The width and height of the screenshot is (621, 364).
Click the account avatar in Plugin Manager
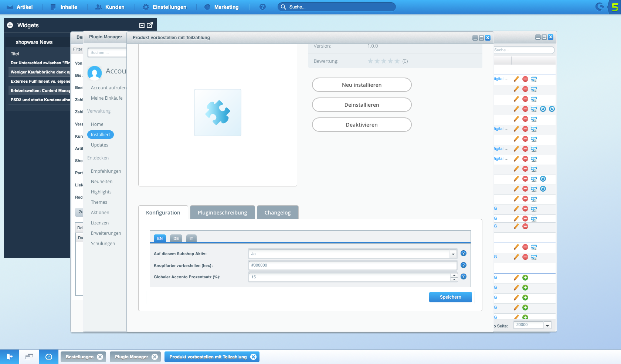[95, 73]
